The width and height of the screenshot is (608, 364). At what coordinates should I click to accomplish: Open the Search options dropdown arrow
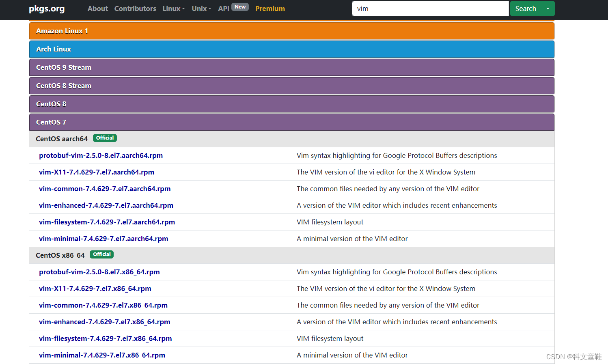point(548,9)
